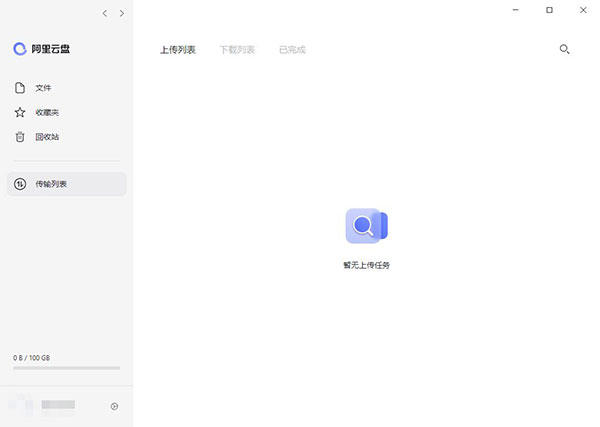The height and width of the screenshot is (427, 600).
Task: Click the 暂无上传任务 message text
Action: 366,265
